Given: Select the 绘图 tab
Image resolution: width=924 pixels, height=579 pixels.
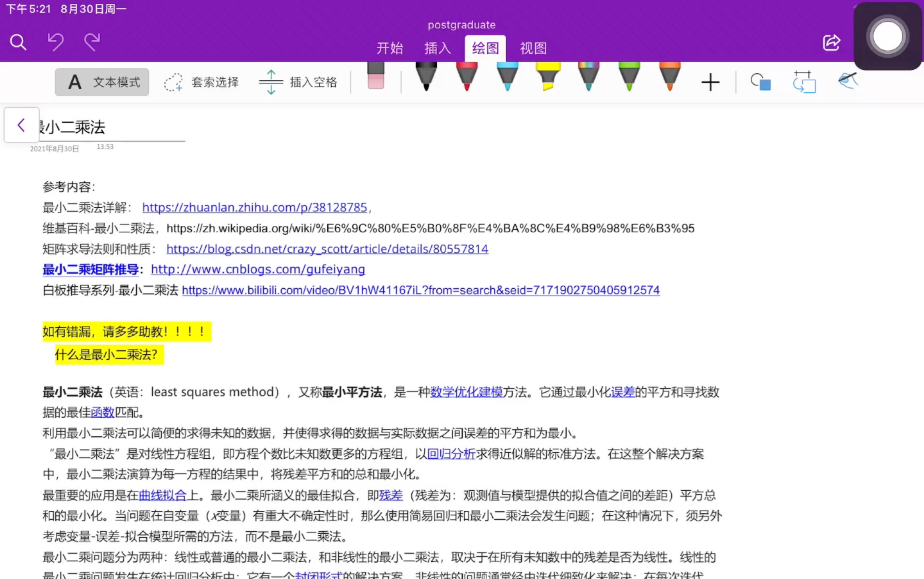Looking at the screenshot, I should point(485,48).
